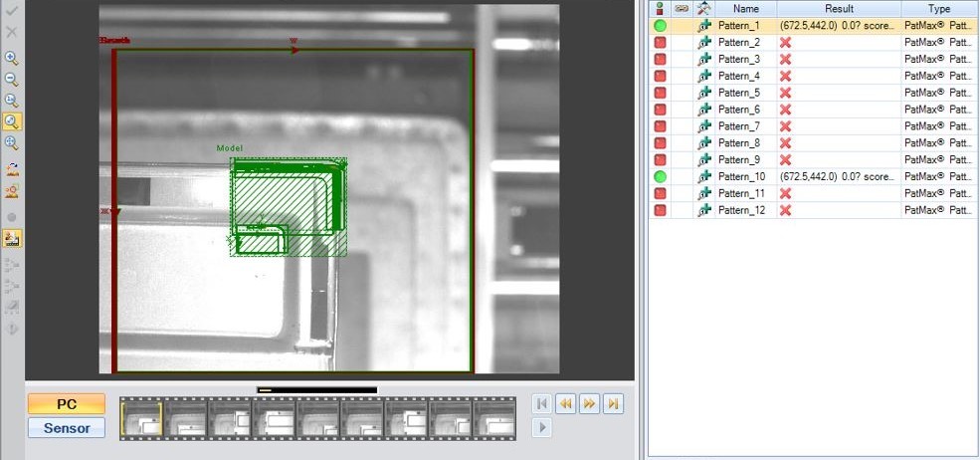Screen dimensions: 980x460
Task: Select the highlighted zoom-to-fit tool
Action: 12,121
